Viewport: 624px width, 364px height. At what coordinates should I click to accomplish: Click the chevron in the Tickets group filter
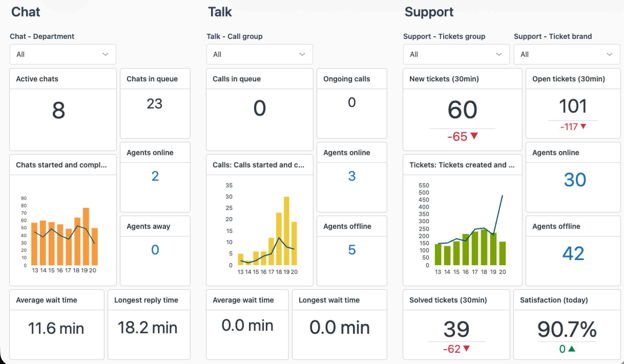(499, 54)
